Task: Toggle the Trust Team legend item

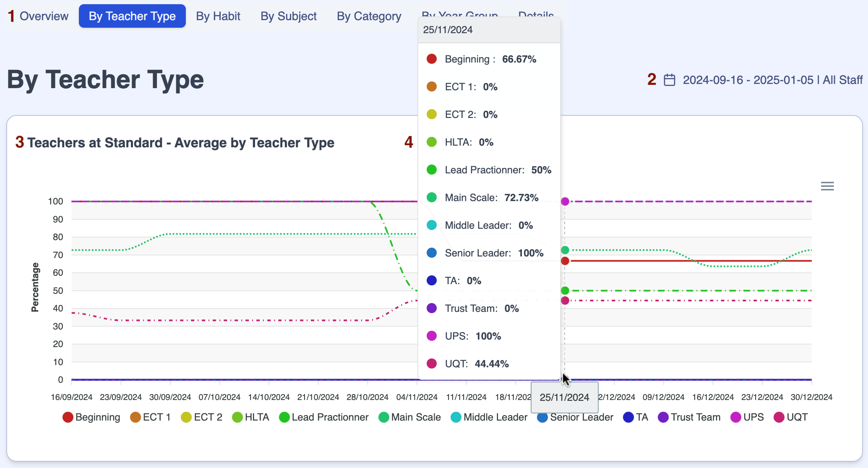Action: (x=689, y=417)
